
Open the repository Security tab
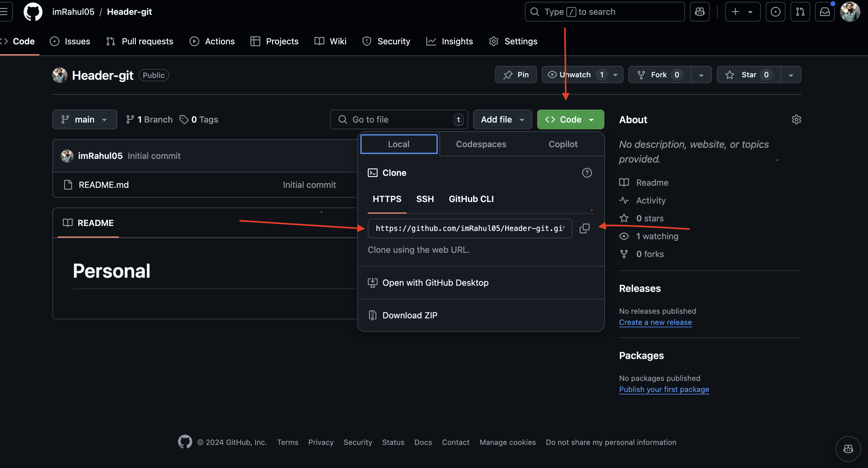point(386,41)
